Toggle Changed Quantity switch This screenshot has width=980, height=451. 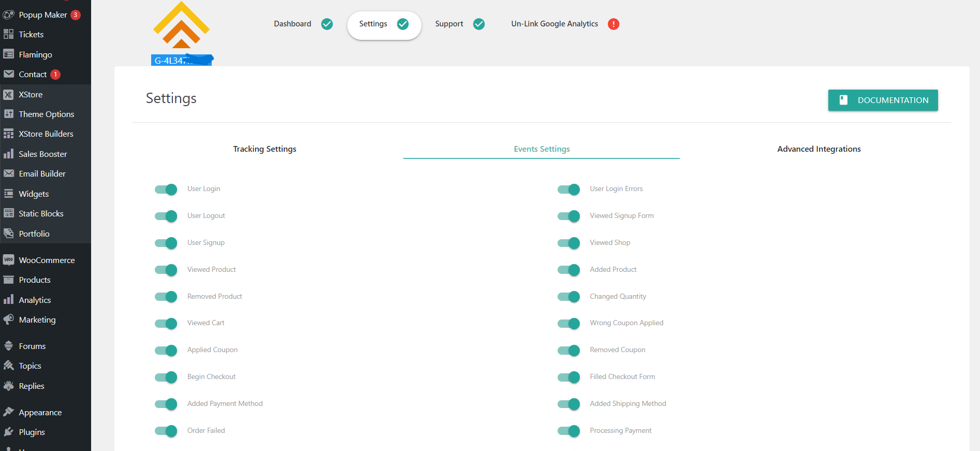point(568,297)
